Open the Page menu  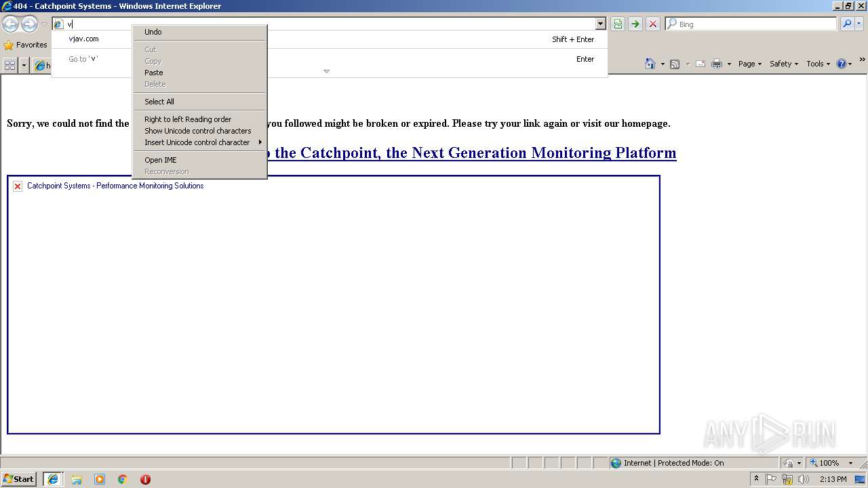(749, 64)
